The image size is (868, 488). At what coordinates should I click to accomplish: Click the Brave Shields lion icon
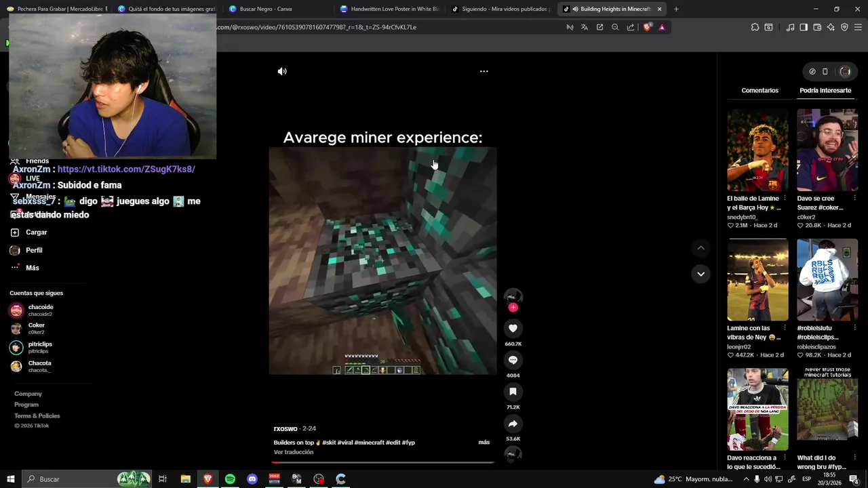coord(648,27)
